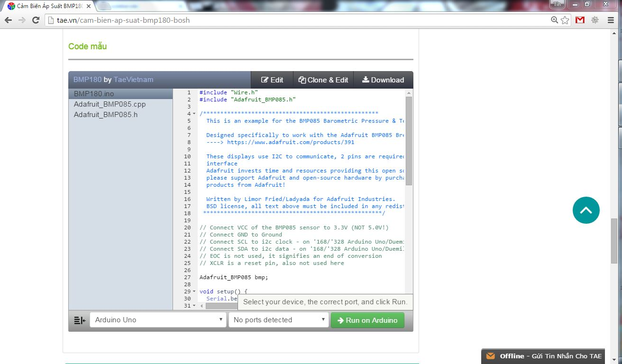Open the Adafruit_BMP085.cpp file

[x=120, y=104]
